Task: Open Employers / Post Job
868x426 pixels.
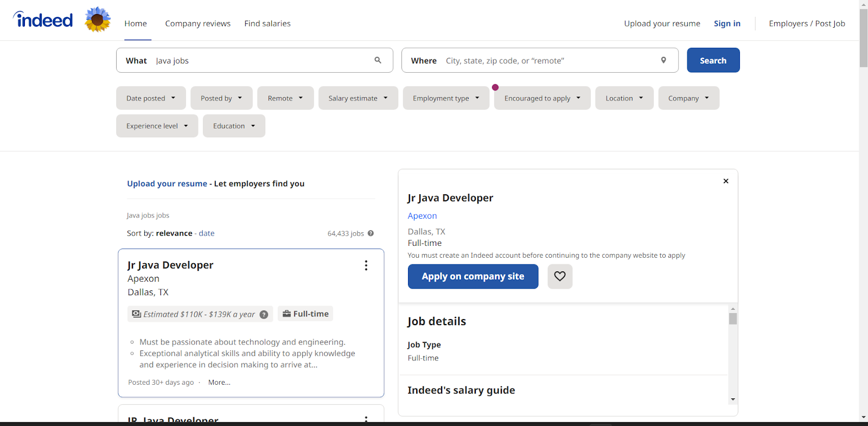Action: tap(807, 23)
